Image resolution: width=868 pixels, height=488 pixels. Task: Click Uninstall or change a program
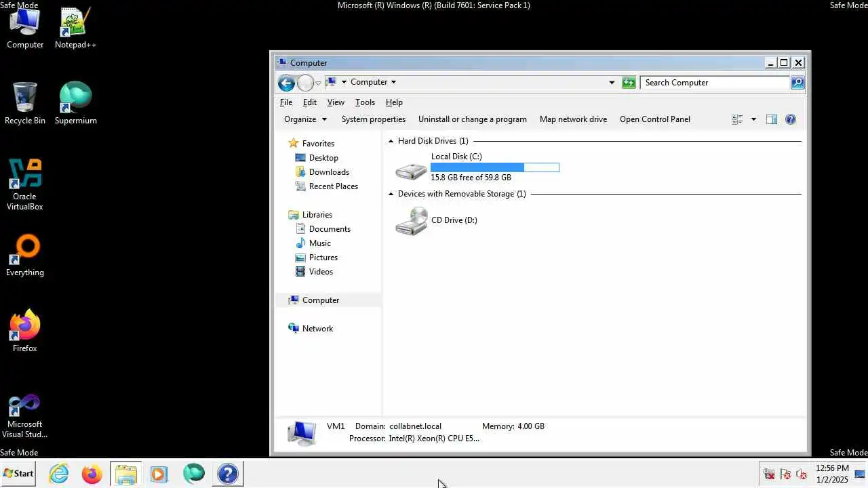(473, 119)
